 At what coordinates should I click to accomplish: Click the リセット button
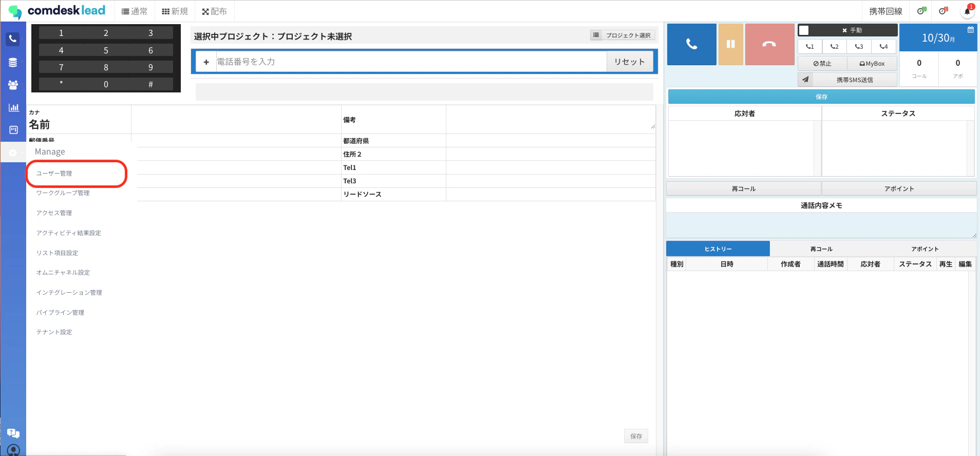pyautogui.click(x=630, y=62)
